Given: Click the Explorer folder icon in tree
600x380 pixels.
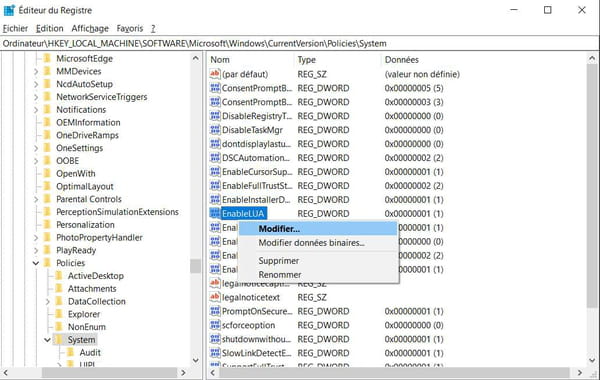Looking at the screenshot, I should [x=59, y=314].
